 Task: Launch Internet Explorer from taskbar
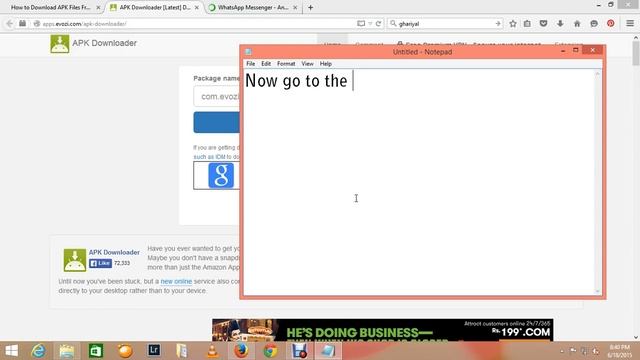click(x=39, y=351)
